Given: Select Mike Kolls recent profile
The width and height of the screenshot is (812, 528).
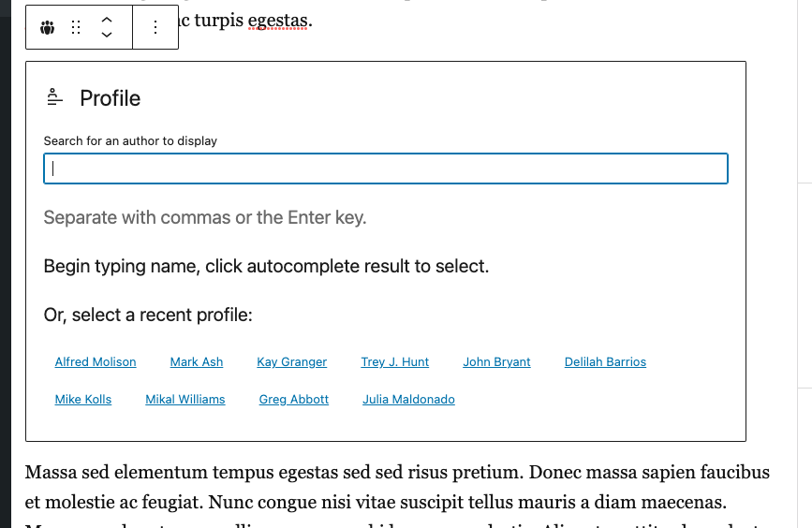Looking at the screenshot, I should pos(82,399).
